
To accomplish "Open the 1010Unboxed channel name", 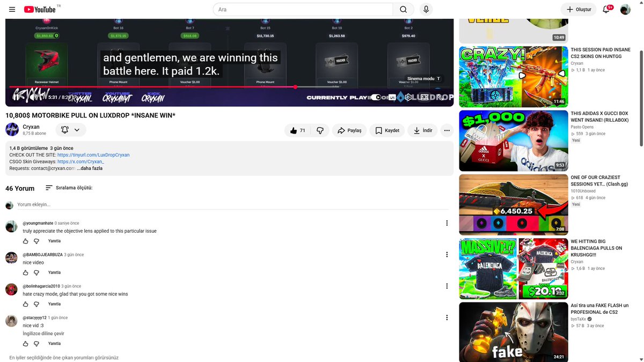I will point(583,191).
